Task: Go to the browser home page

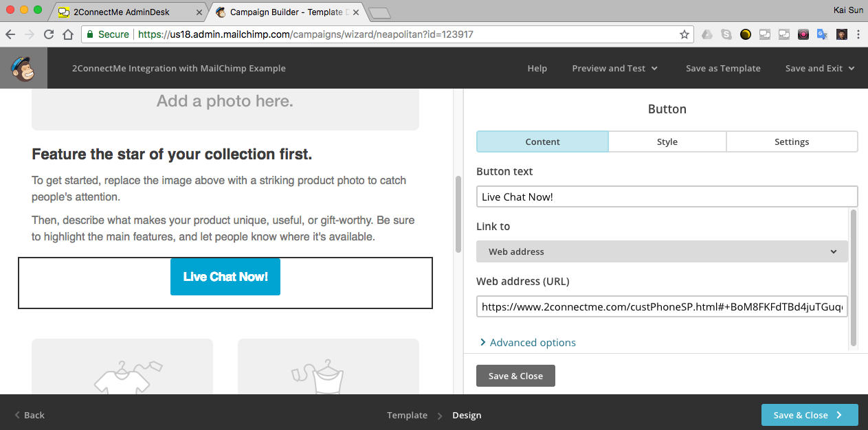Action: pos(68,34)
